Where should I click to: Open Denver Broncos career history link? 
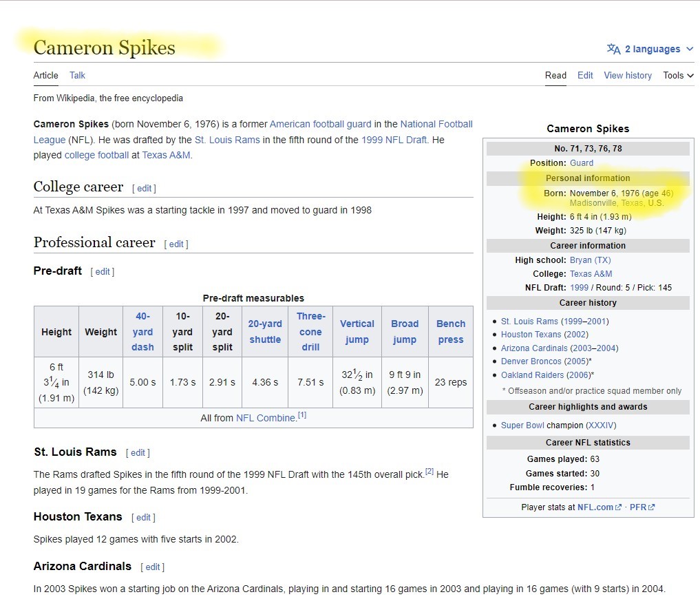[531, 361]
